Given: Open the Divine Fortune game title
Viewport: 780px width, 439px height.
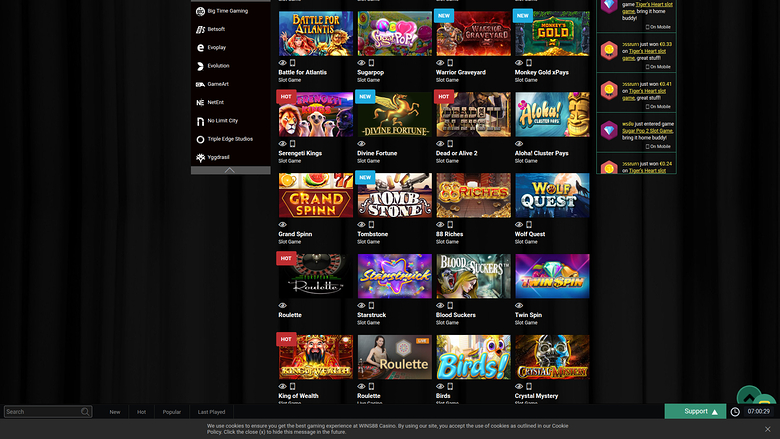Looking at the screenshot, I should [x=377, y=153].
